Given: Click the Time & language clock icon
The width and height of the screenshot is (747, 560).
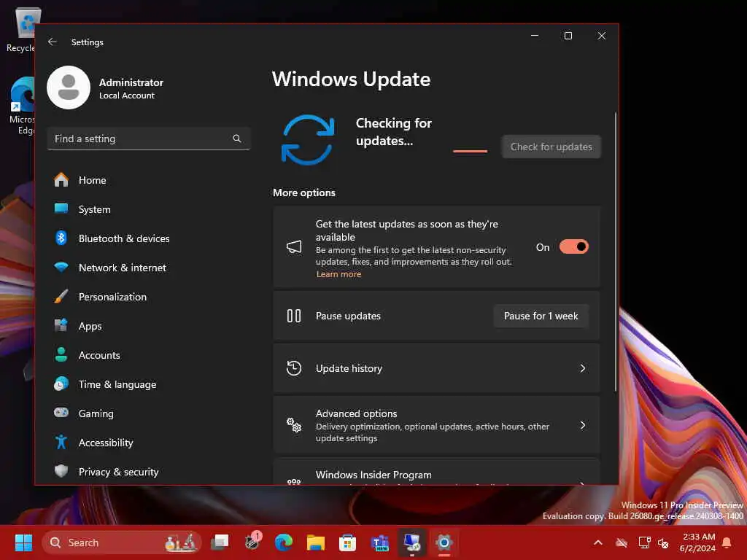Looking at the screenshot, I should 61,384.
